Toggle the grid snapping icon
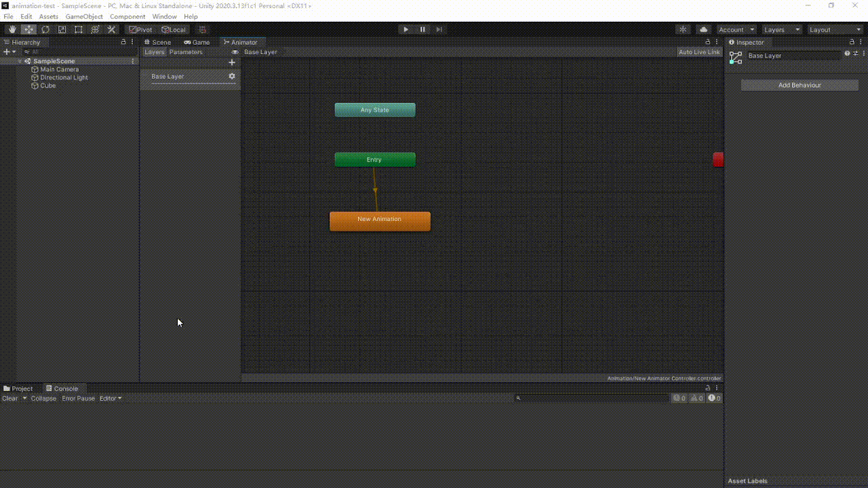 [202, 29]
